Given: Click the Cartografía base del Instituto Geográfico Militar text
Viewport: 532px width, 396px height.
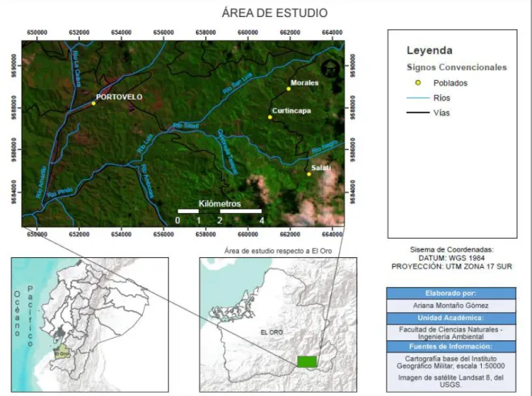Looking at the screenshot, I should pyautogui.click(x=451, y=362).
